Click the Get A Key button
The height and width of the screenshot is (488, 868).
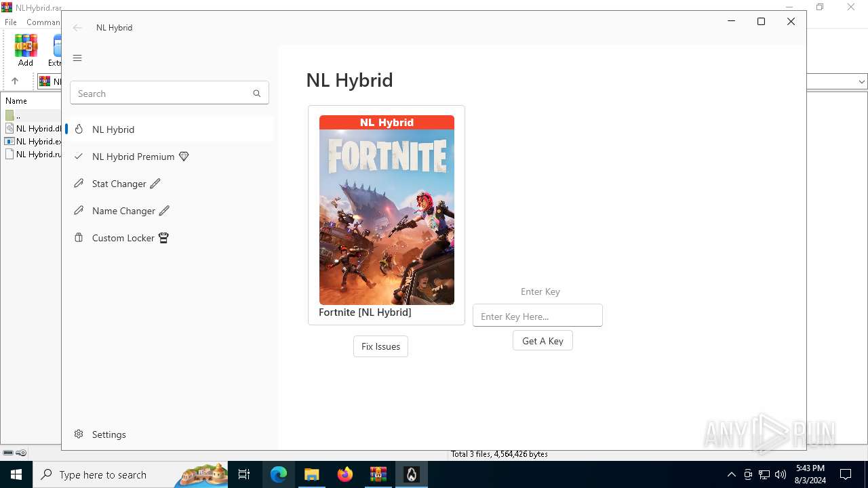pos(542,340)
